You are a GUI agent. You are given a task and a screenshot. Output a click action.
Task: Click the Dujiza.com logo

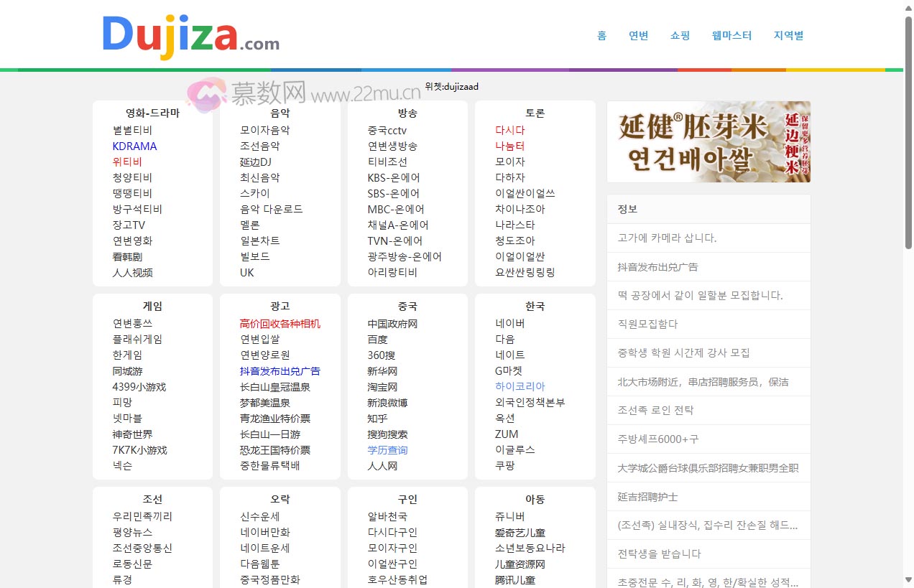(190, 35)
